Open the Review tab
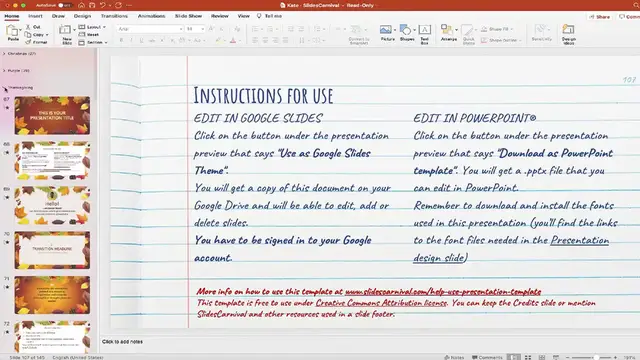 (x=219, y=16)
